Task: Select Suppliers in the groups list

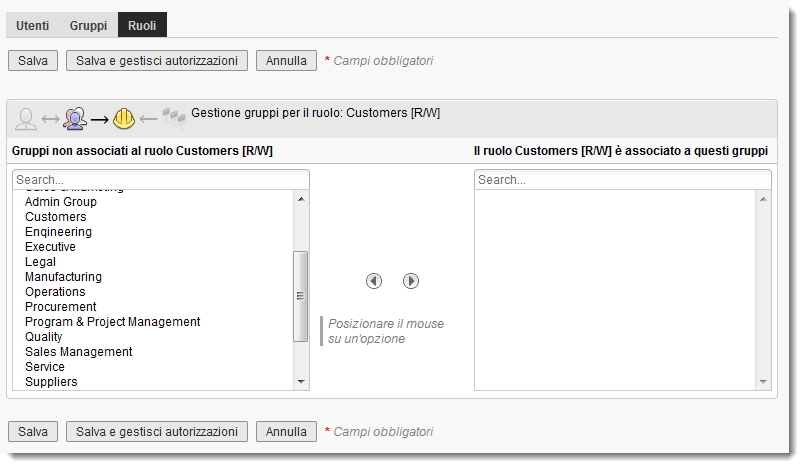Action: tap(154, 382)
